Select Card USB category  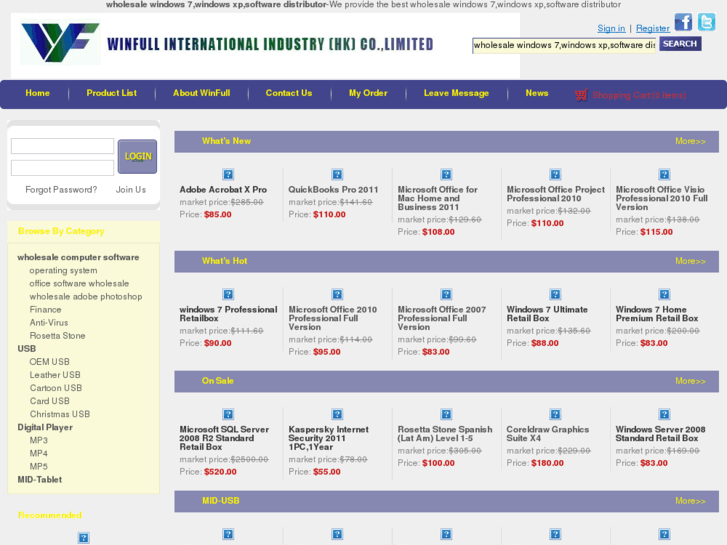coord(49,401)
